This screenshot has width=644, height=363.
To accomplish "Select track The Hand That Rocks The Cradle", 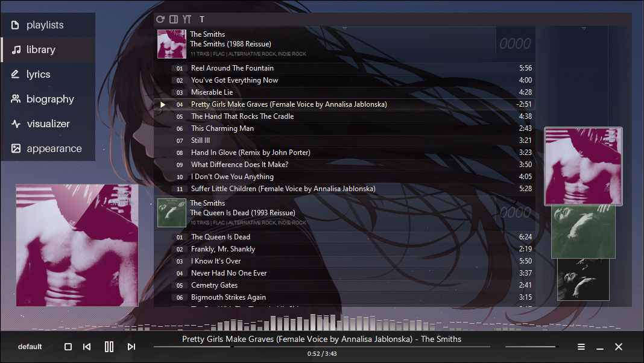I will 344,116.
